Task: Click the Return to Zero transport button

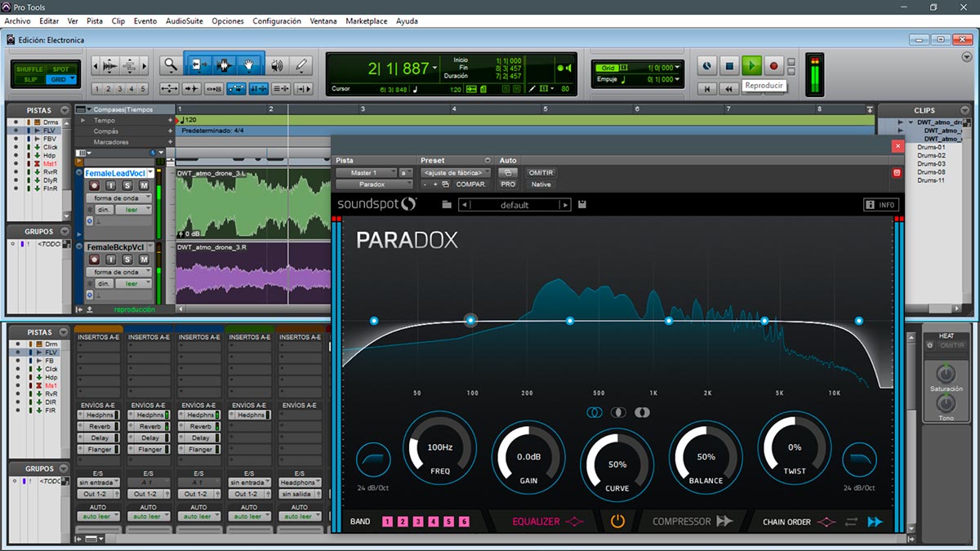Action: pos(708,88)
